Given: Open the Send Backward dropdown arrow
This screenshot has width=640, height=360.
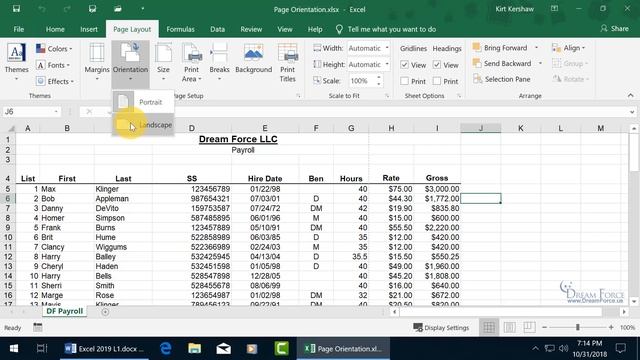Looking at the screenshot, I should coord(540,63).
